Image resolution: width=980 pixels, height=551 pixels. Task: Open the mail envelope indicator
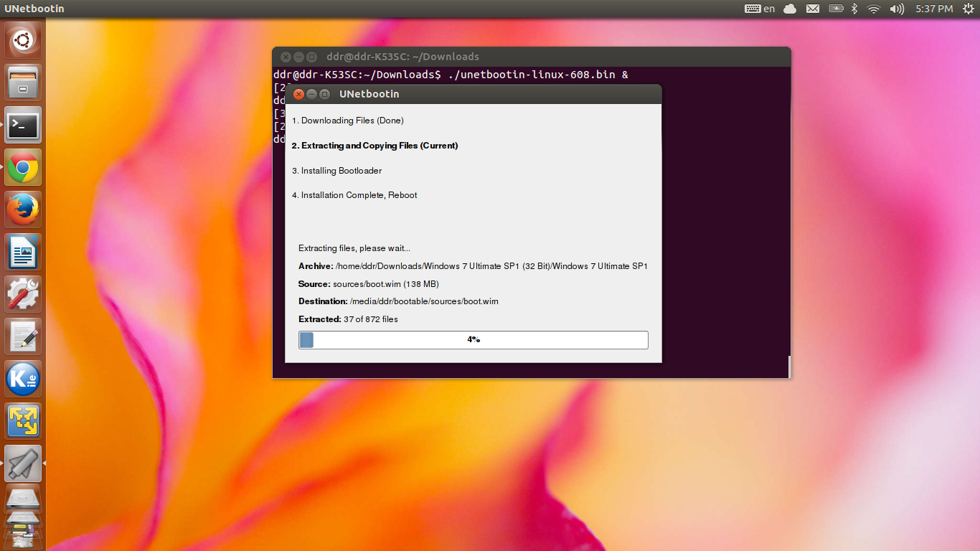[812, 9]
